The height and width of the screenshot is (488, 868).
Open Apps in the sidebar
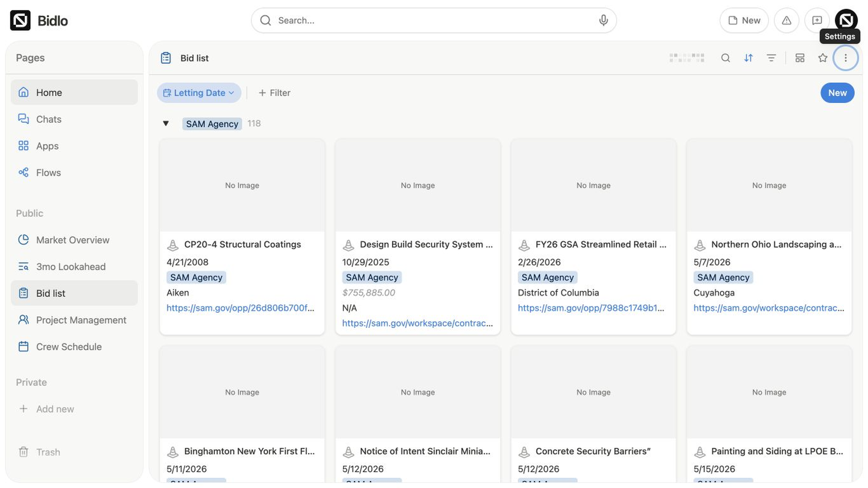74,146
